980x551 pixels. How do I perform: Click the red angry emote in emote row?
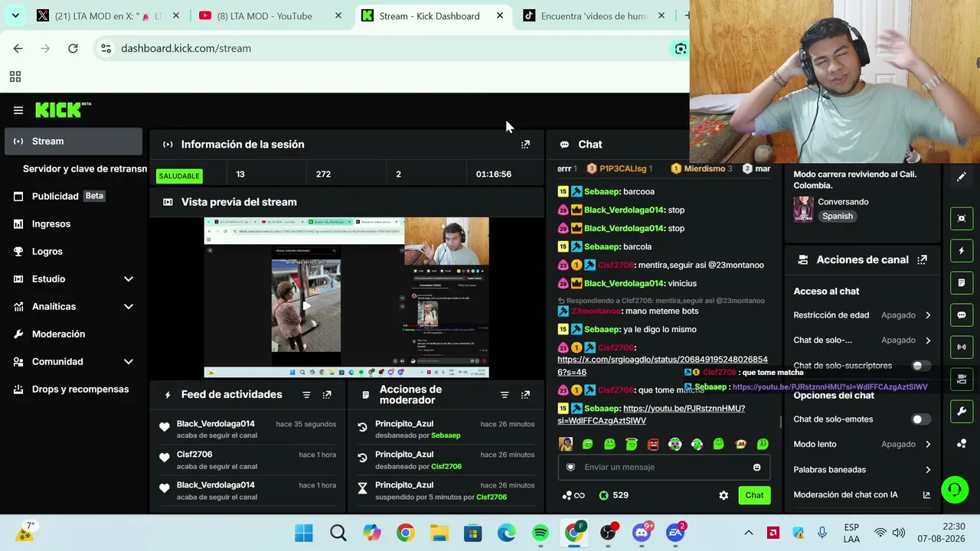(x=653, y=444)
